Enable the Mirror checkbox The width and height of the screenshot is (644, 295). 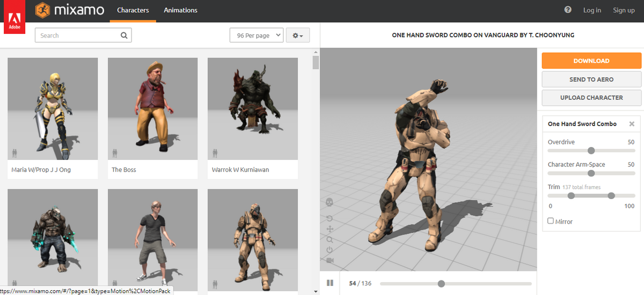pyautogui.click(x=551, y=221)
